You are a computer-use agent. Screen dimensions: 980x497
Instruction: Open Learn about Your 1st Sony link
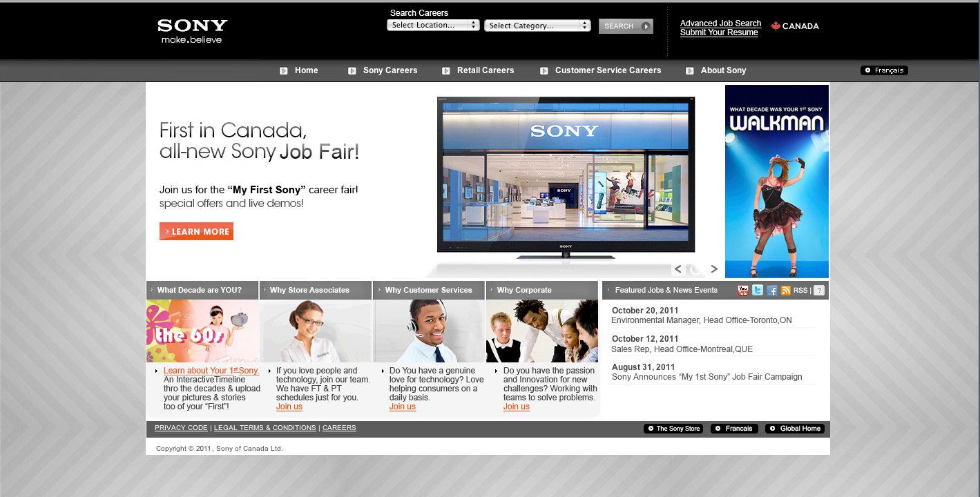point(211,371)
